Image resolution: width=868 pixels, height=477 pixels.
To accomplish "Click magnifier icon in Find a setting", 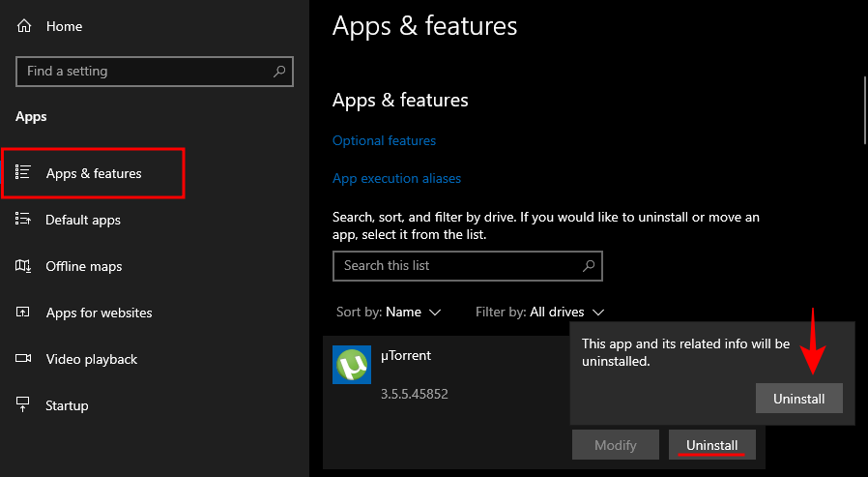I will point(279,72).
